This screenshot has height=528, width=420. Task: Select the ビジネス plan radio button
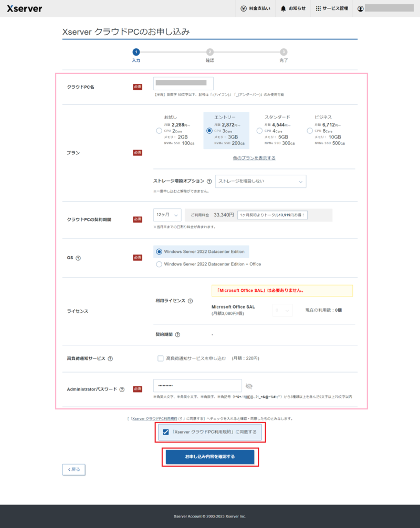[310, 131]
